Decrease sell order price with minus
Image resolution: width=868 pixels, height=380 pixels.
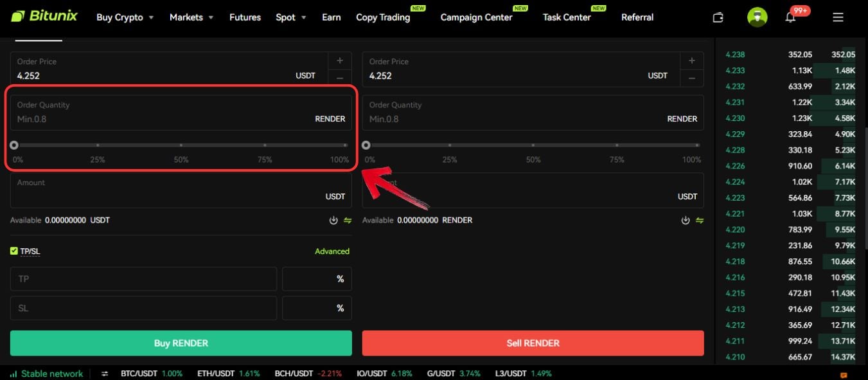692,78
